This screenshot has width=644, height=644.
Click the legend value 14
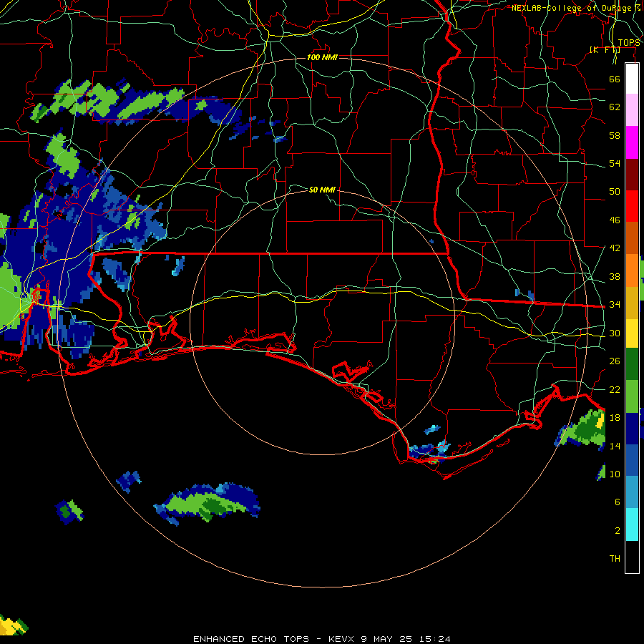click(x=615, y=446)
